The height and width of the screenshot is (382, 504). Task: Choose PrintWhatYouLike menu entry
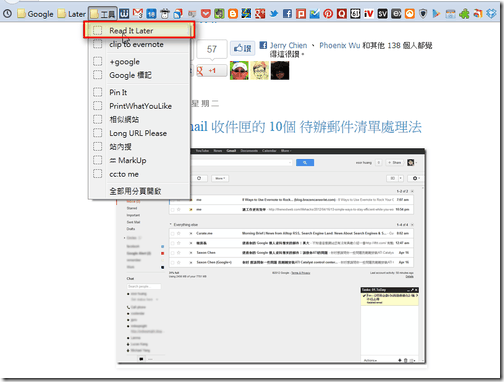coord(139,106)
